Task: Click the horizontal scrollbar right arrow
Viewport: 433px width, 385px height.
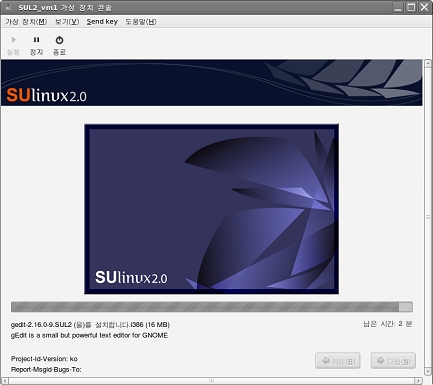Action: tap(419, 381)
